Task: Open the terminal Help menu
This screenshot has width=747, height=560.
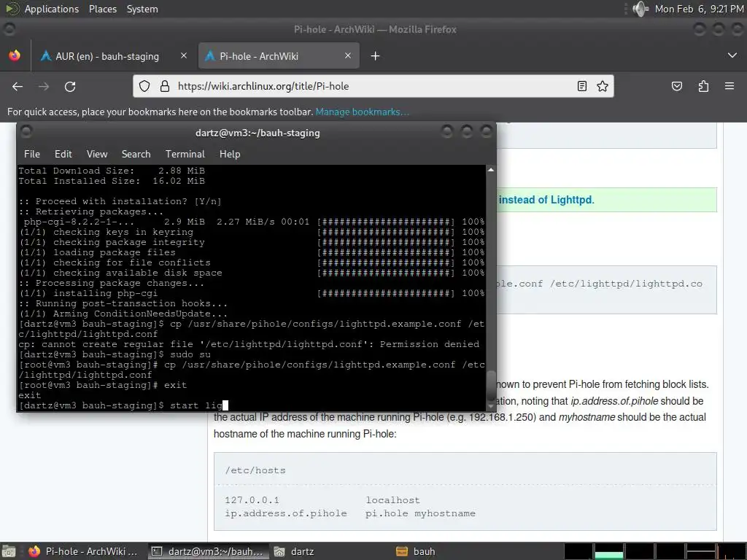Action: [230, 155]
